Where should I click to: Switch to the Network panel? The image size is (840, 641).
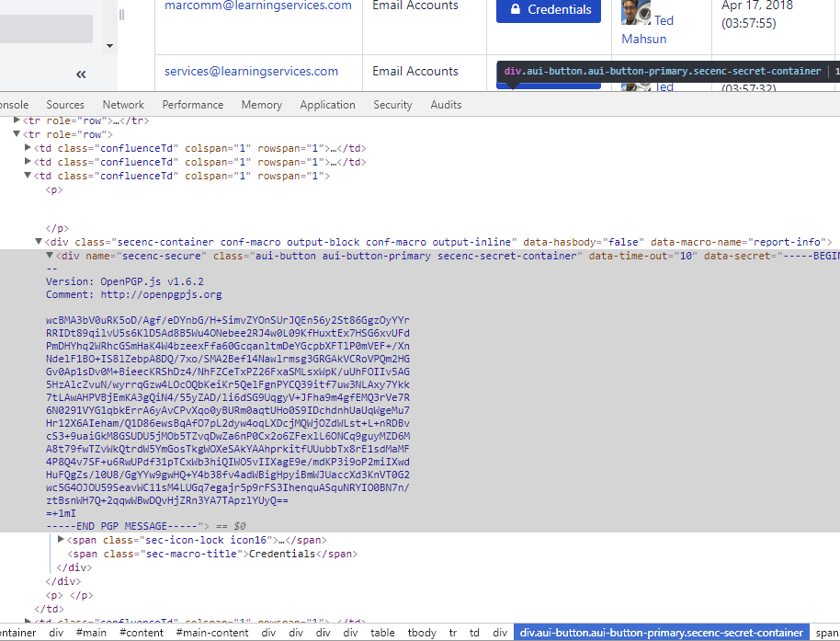(123, 104)
